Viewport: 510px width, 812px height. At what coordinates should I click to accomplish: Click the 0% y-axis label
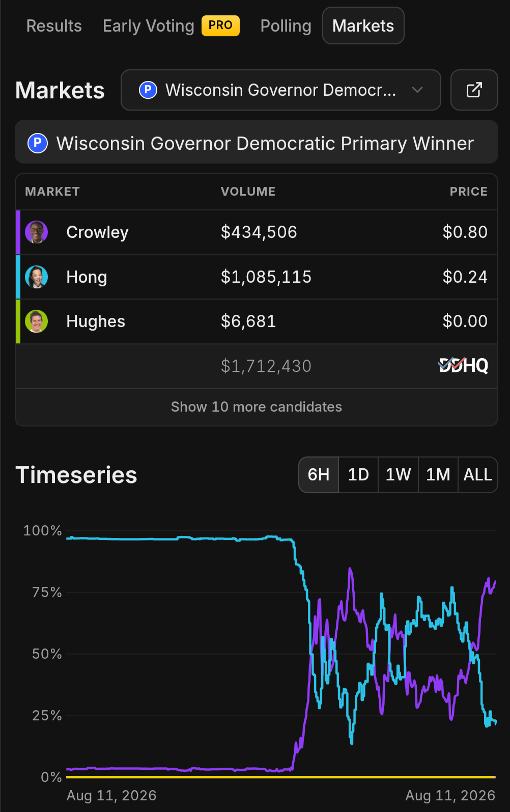pos(51,777)
